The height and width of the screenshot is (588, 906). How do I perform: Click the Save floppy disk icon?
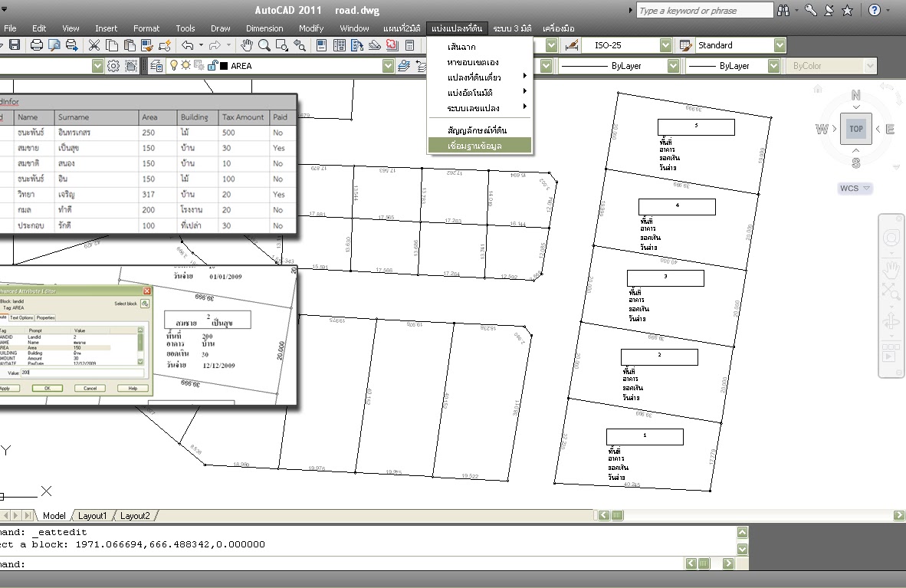[15, 45]
